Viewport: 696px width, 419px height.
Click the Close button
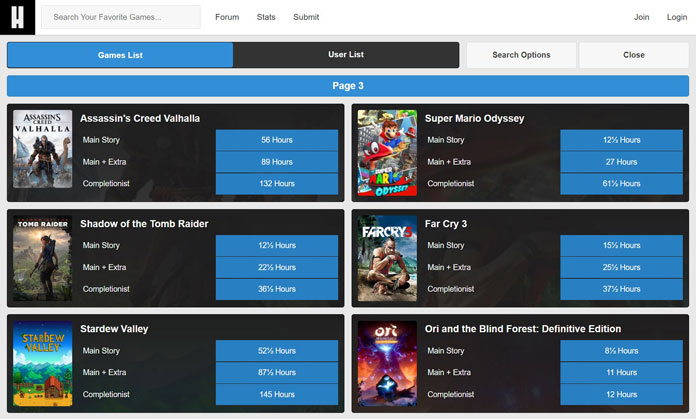(x=633, y=55)
